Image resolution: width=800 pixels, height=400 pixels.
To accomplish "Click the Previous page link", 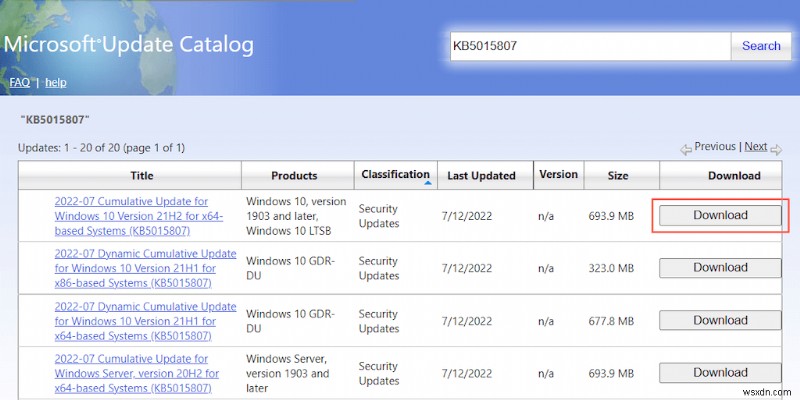I will click(715, 147).
